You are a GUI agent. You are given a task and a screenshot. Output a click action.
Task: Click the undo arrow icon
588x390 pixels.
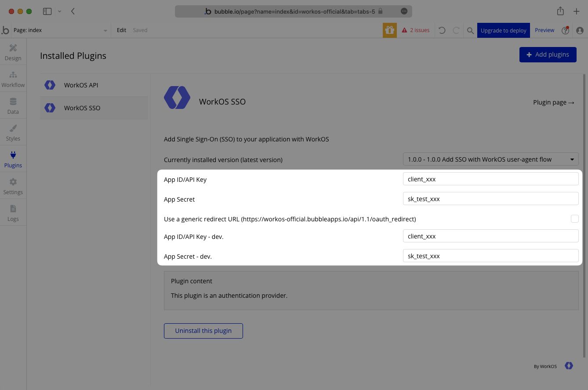point(442,30)
